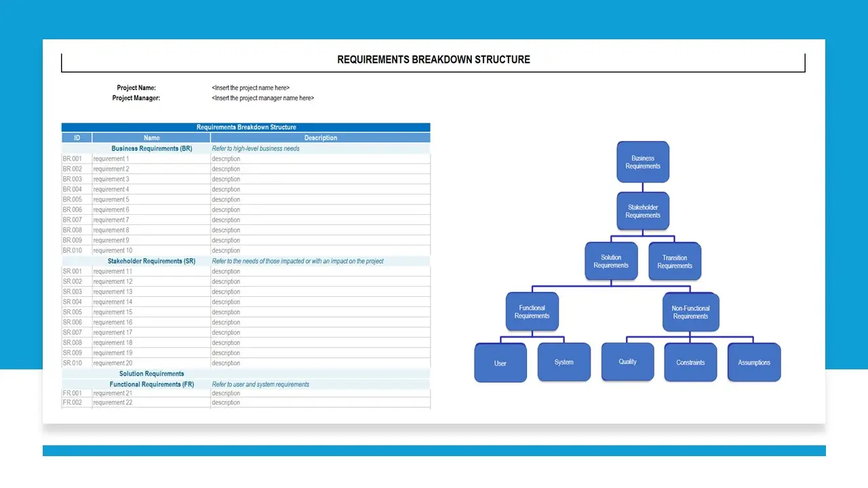Select the Assumptions diagram box

pos(754,363)
